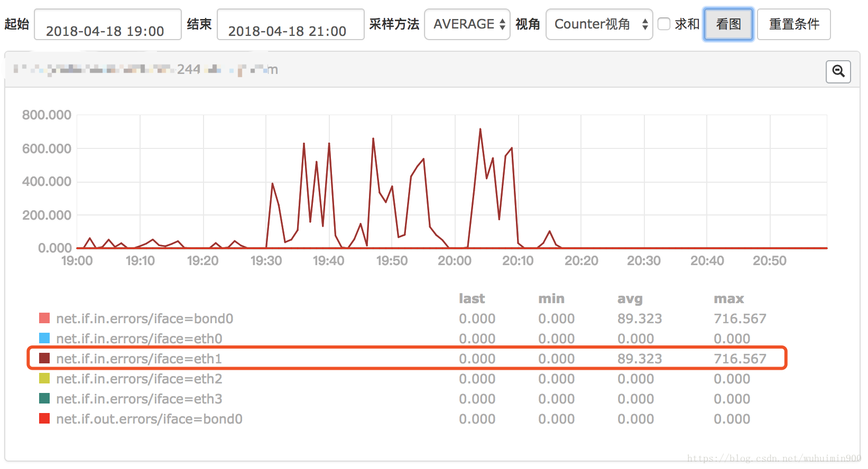Click the 20:50 x-axis time label
Screen dimensions: 868x469
[x=770, y=260]
